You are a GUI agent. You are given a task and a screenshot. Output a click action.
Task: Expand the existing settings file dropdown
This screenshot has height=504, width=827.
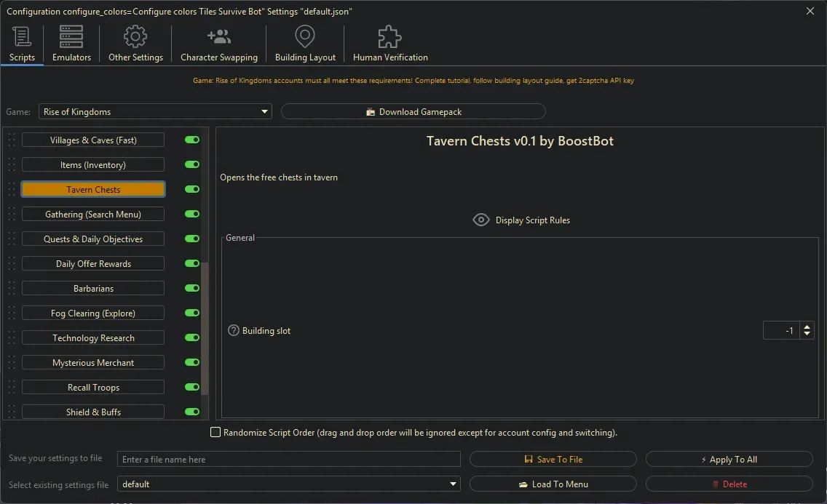(x=453, y=484)
